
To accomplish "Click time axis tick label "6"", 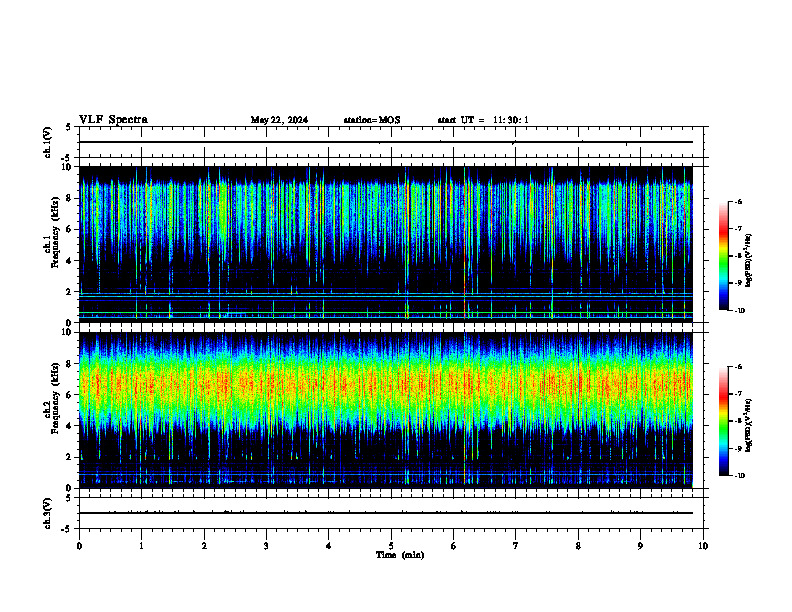I will pyautogui.click(x=454, y=546).
